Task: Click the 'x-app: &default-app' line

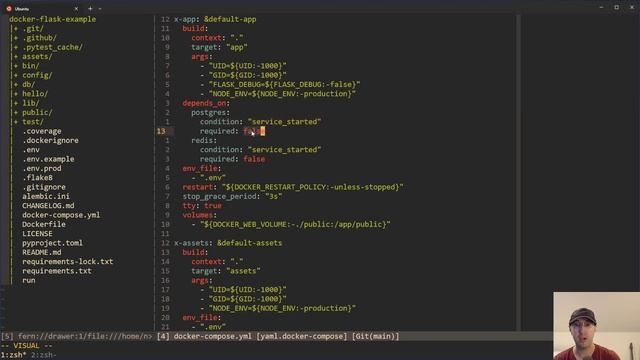Action: pos(215,19)
